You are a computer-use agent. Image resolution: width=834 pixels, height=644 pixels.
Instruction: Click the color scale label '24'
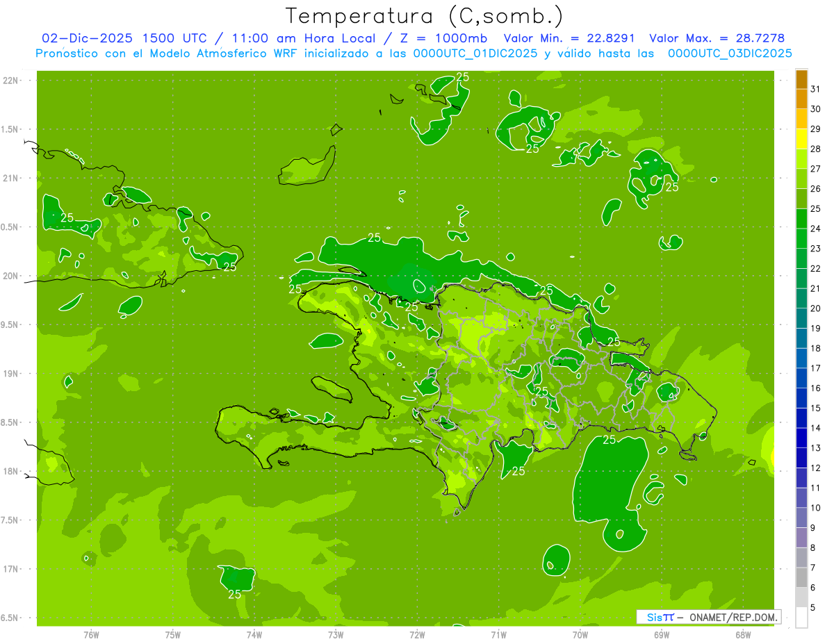click(816, 229)
